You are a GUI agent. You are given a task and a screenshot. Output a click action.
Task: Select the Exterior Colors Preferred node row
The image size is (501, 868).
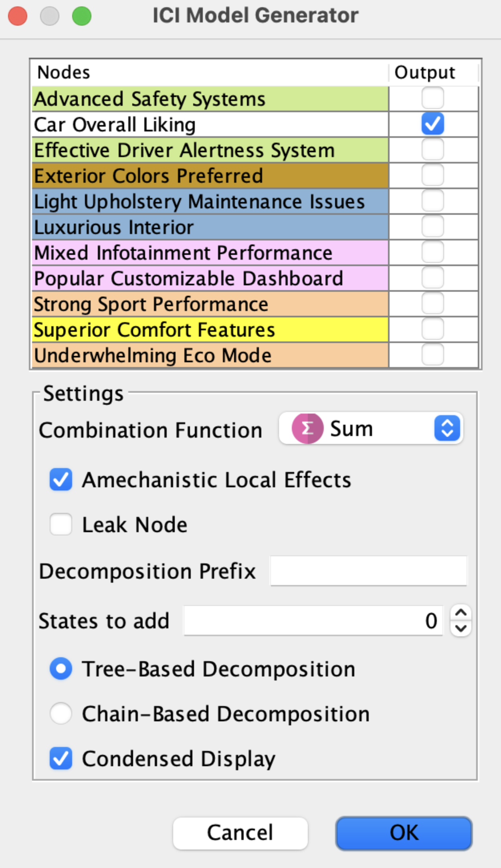coord(210,176)
